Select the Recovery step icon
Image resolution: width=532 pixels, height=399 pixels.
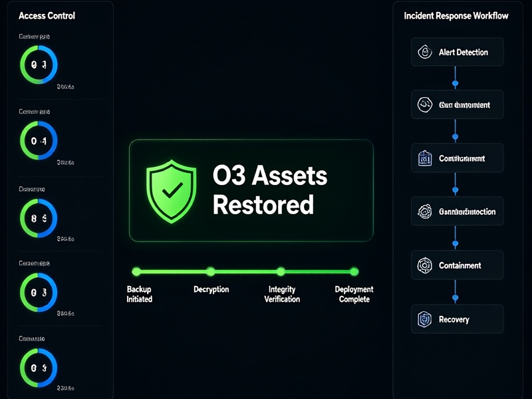425,319
